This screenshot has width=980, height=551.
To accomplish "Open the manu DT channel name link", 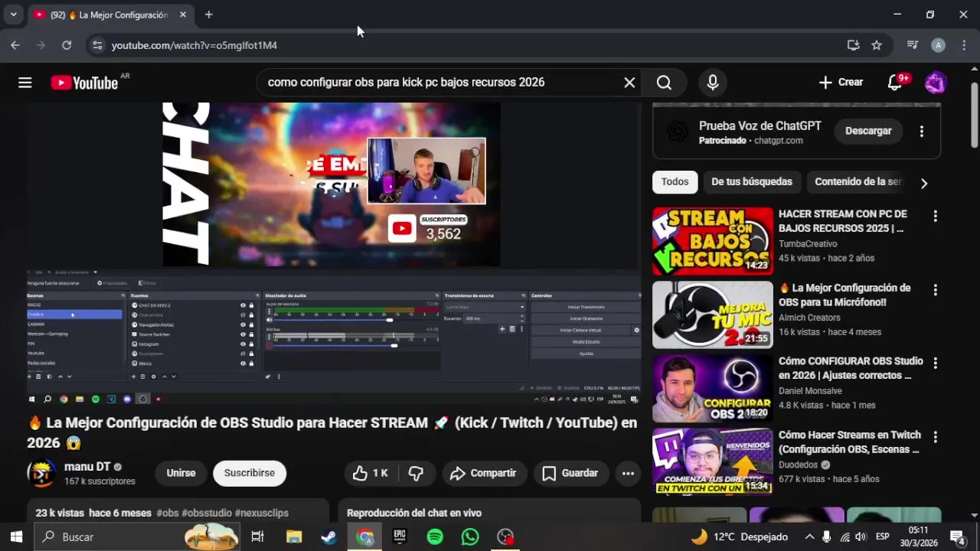I will pyautogui.click(x=87, y=467).
